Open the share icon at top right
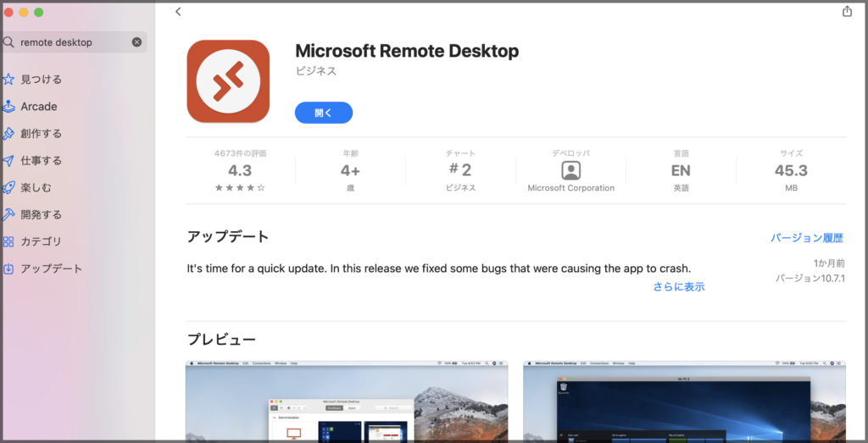The width and height of the screenshot is (868, 443). (x=847, y=11)
